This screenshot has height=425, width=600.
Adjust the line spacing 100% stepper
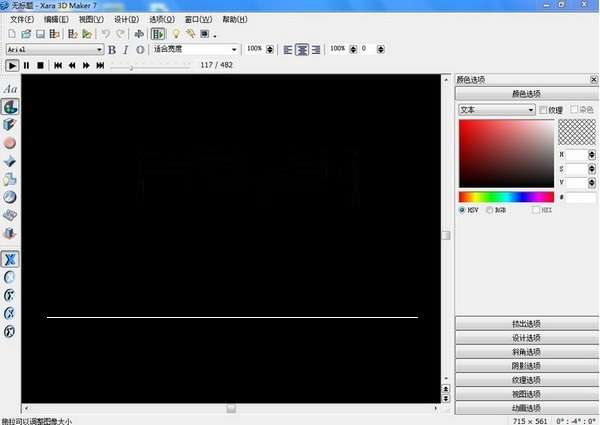353,49
